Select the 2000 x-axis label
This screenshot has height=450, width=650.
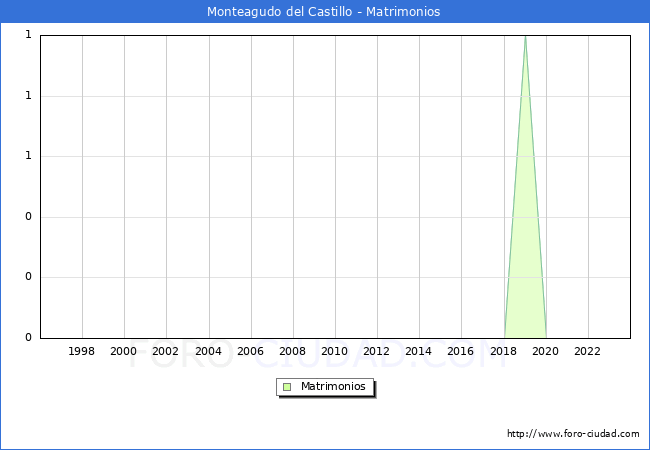tap(124, 351)
